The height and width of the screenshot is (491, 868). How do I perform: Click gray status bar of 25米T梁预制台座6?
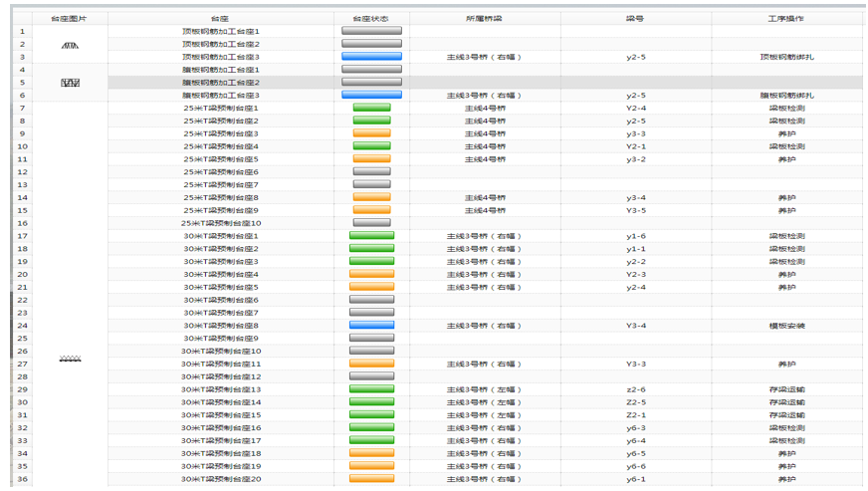coord(371,171)
